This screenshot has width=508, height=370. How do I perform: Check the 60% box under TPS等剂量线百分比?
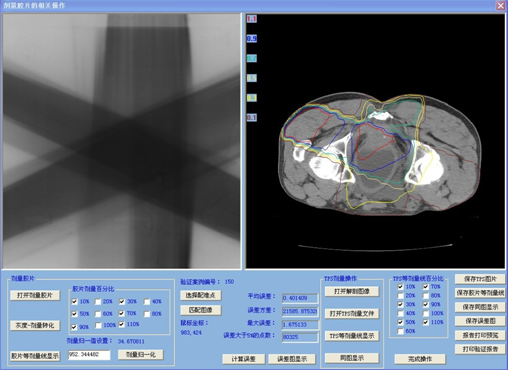[x=400, y=331]
